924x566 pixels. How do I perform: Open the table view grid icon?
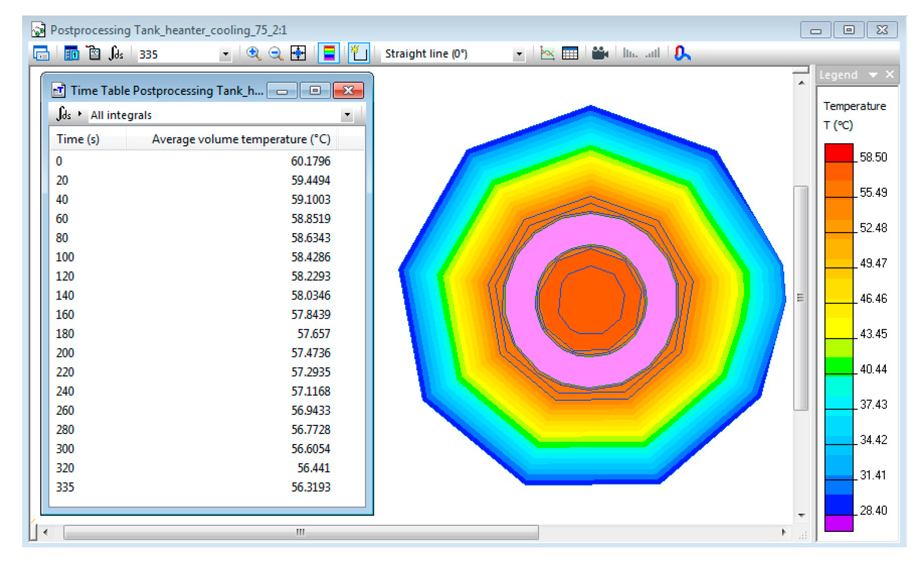pos(570,54)
